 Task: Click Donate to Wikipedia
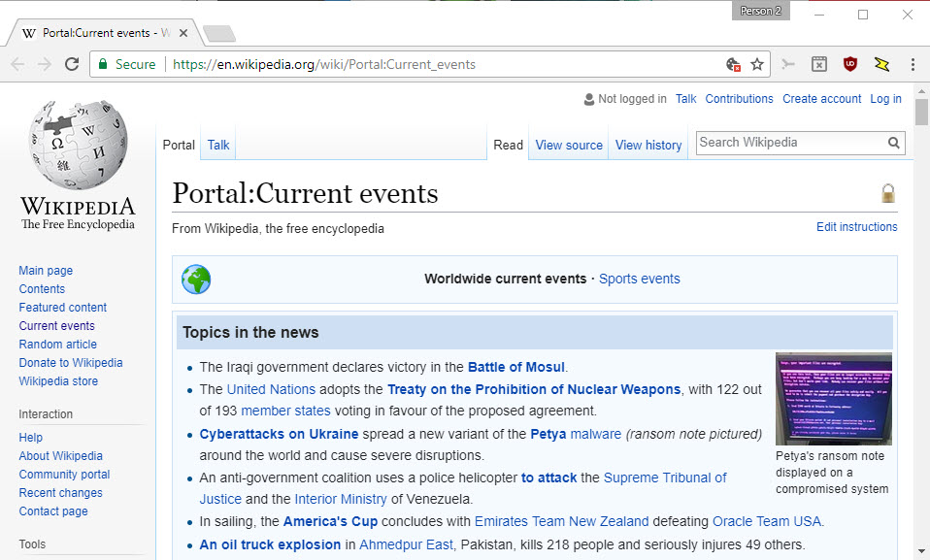tap(71, 362)
